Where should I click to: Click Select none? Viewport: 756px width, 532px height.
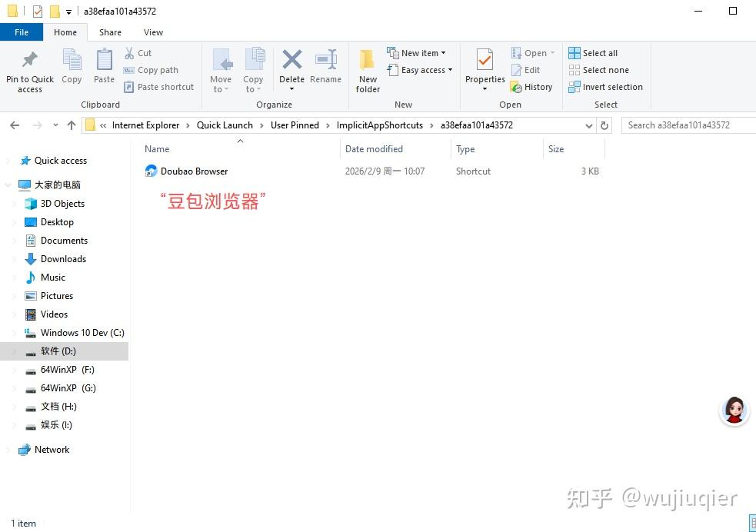coord(598,70)
